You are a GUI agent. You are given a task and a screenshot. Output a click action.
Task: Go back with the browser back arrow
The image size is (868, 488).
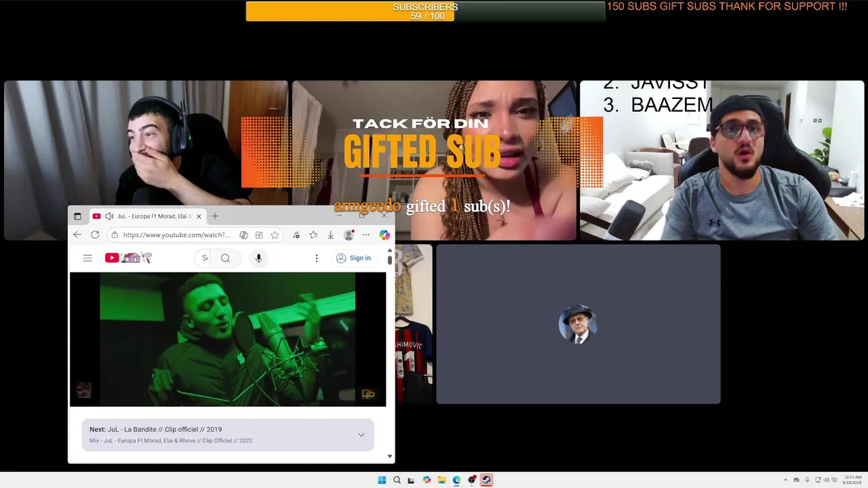click(x=77, y=235)
